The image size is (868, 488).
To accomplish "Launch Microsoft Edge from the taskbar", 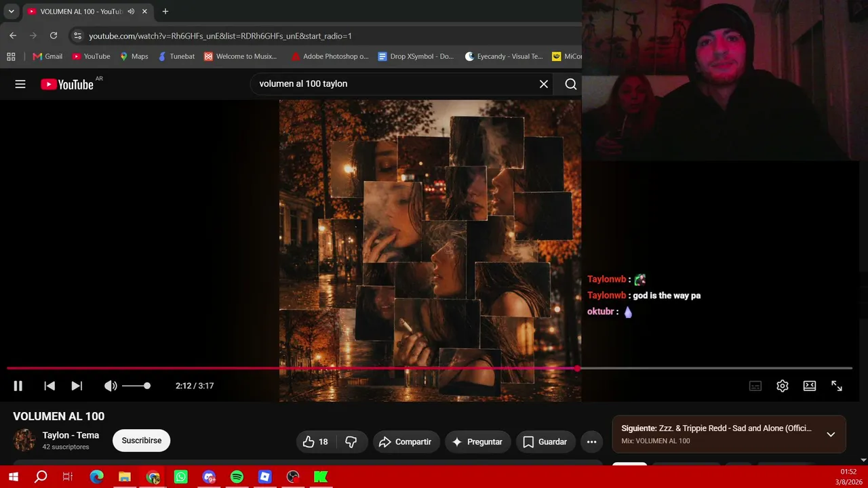I will coord(96,477).
